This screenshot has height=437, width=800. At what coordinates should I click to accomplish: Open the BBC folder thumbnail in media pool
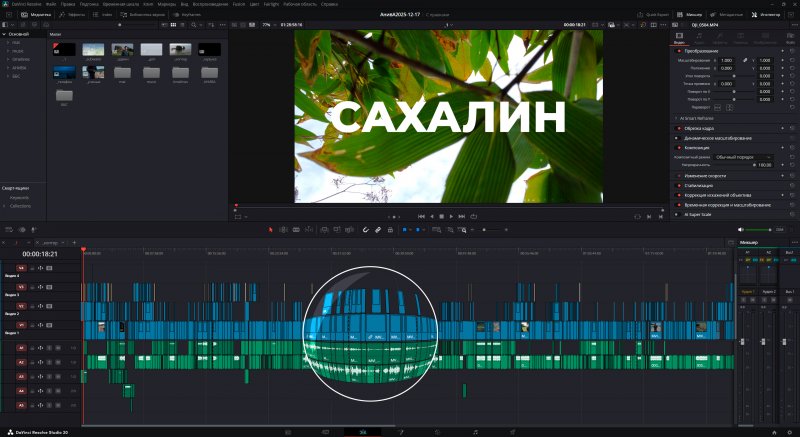click(x=64, y=95)
